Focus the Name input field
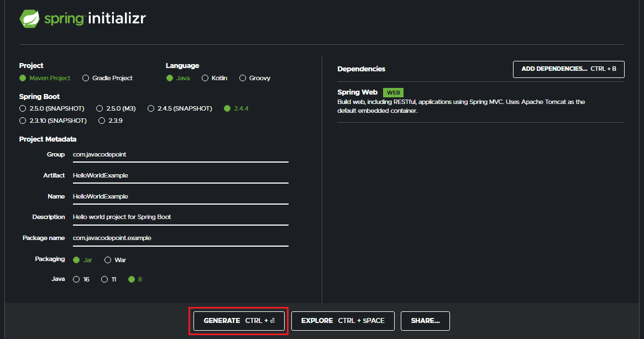The height and width of the screenshot is (339, 644). click(181, 196)
